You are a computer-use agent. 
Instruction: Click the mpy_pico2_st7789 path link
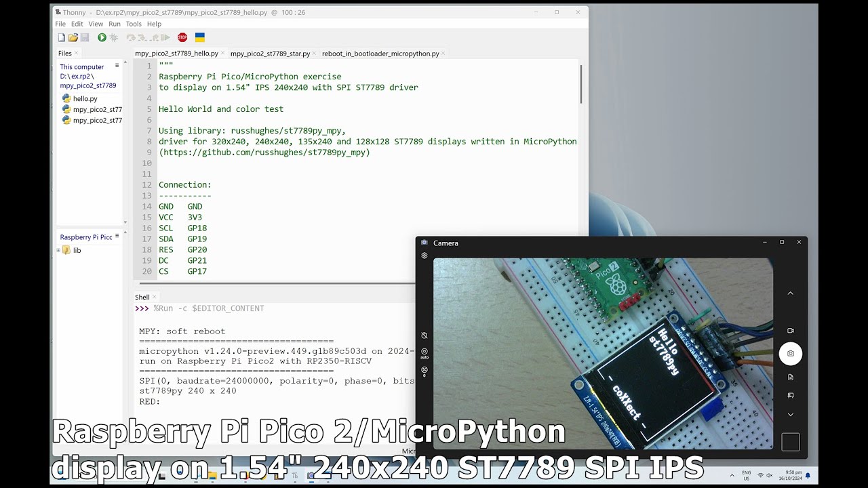click(x=87, y=85)
